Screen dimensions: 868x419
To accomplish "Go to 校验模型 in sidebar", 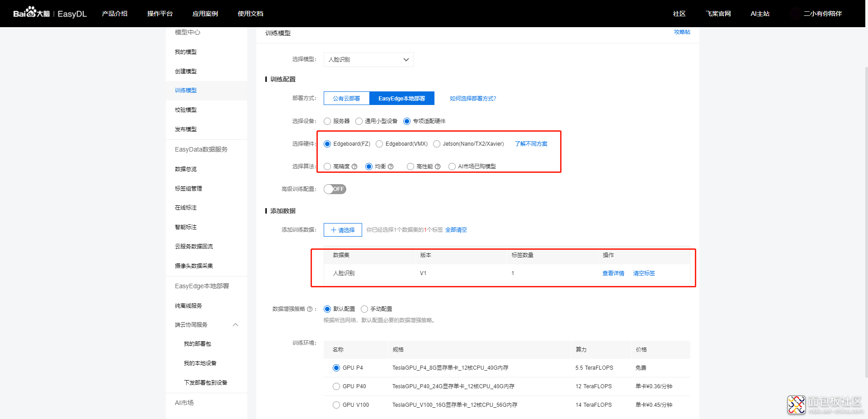I will click(x=186, y=110).
